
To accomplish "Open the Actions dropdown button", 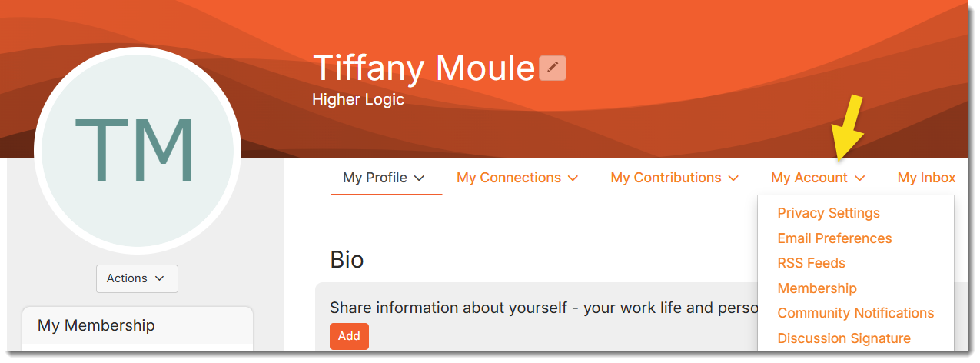I will pyautogui.click(x=137, y=278).
